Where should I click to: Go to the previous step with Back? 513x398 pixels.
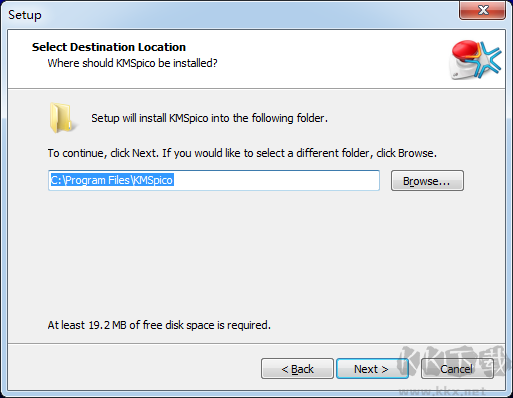point(297,369)
